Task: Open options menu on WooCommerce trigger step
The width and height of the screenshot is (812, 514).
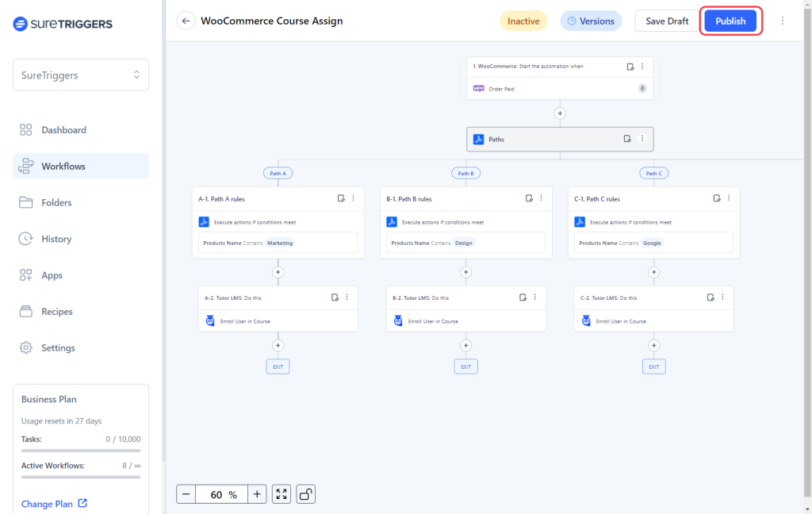Action: (642, 67)
